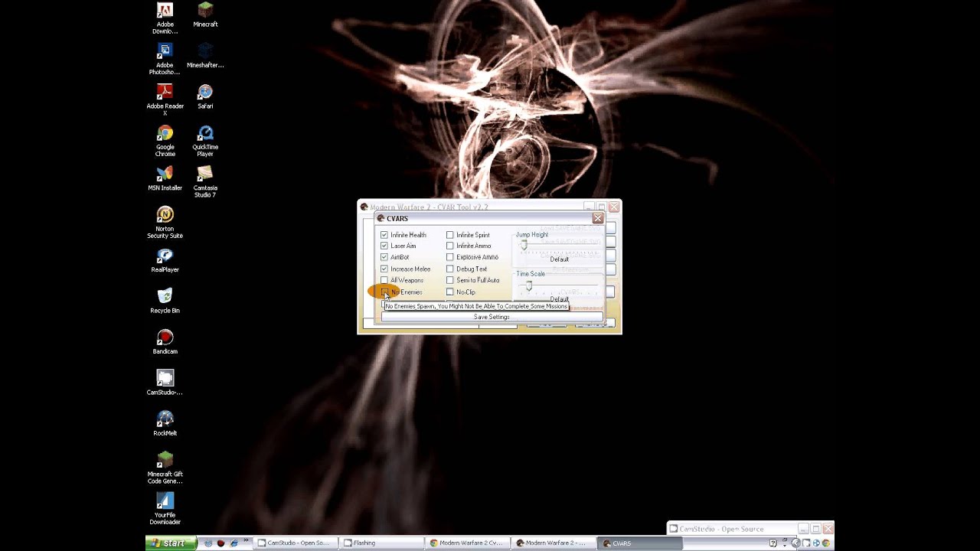Viewport: 980px width, 551px height.
Task: Expand hidden system tray icons arrow
Action: click(x=796, y=543)
